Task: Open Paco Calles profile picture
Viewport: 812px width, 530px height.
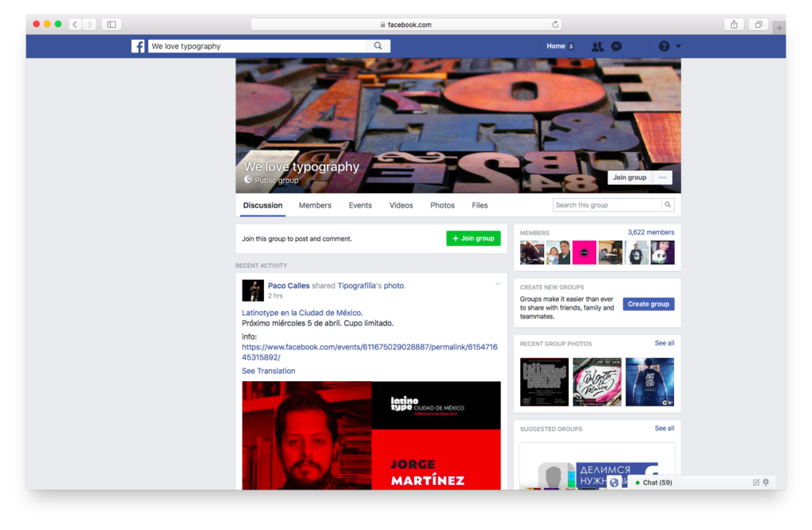Action: pyautogui.click(x=253, y=291)
